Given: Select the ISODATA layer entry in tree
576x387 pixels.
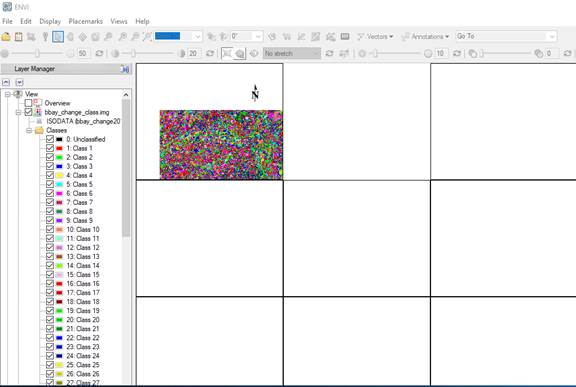Looking at the screenshot, I should pos(83,121).
